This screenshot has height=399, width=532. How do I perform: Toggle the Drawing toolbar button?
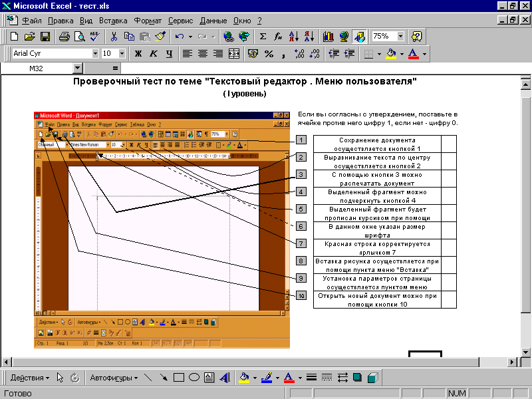click(360, 37)
